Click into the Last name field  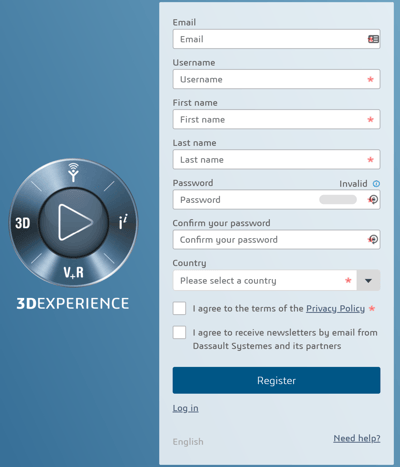point(276,159)
